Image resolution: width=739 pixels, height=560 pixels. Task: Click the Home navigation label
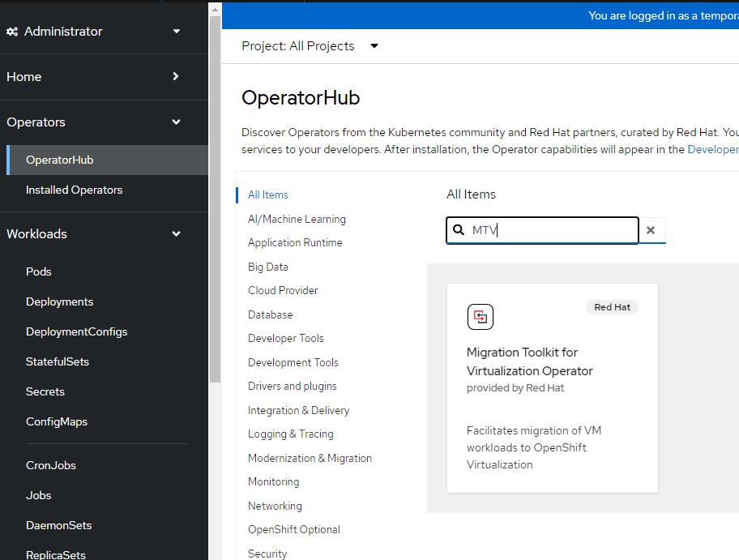pyautogui.click(x=24, y=77)
